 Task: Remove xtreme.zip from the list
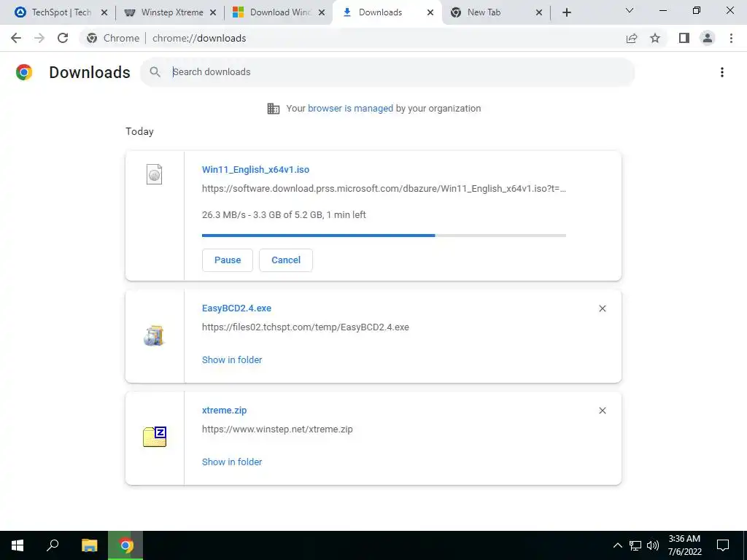tap(602, 411)
